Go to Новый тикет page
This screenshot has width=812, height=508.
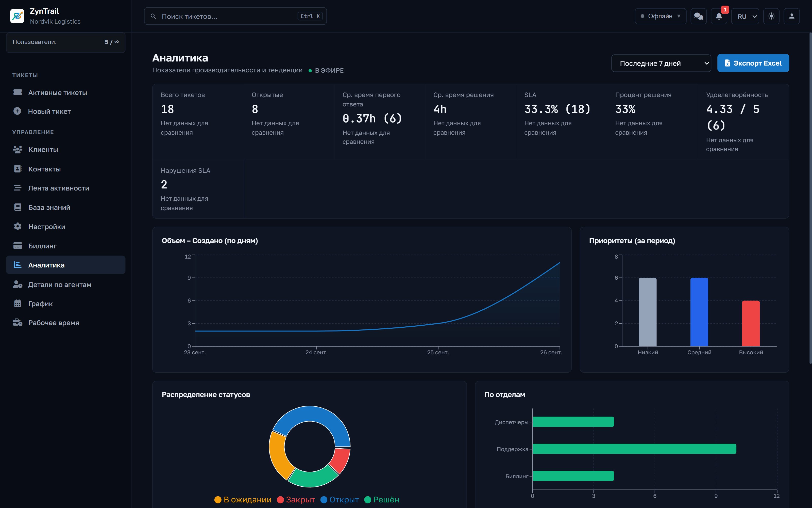(66, 111)
